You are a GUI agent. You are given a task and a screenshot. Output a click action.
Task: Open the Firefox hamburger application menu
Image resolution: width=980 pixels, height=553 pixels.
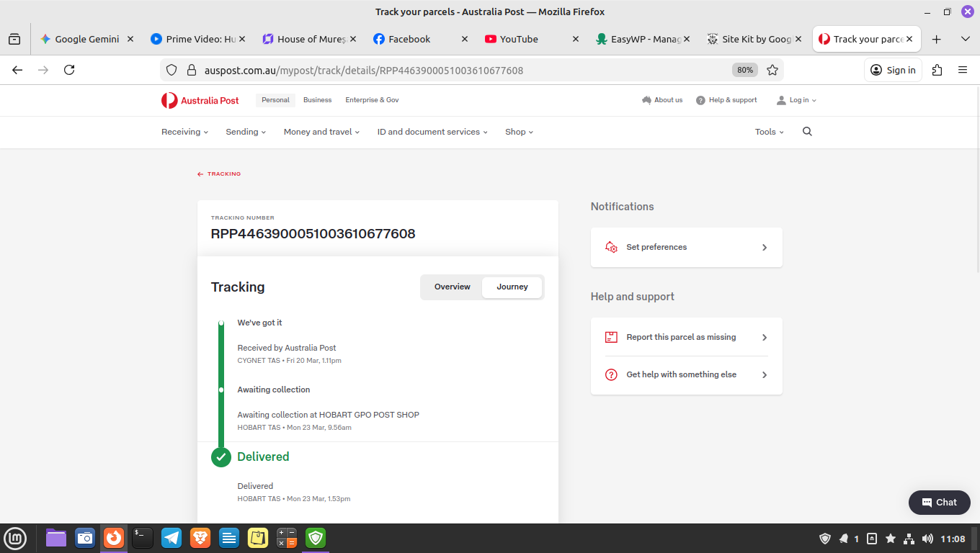pos(963,70)
